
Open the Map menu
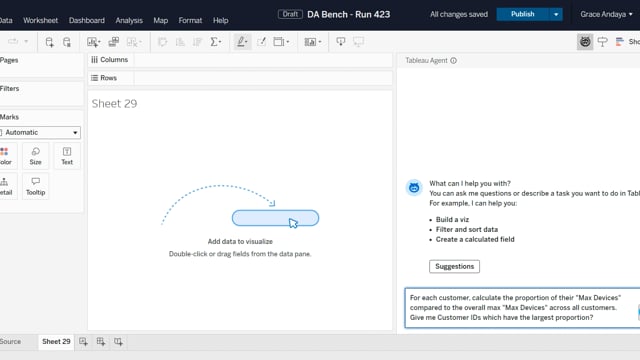[x=160, y=20]
